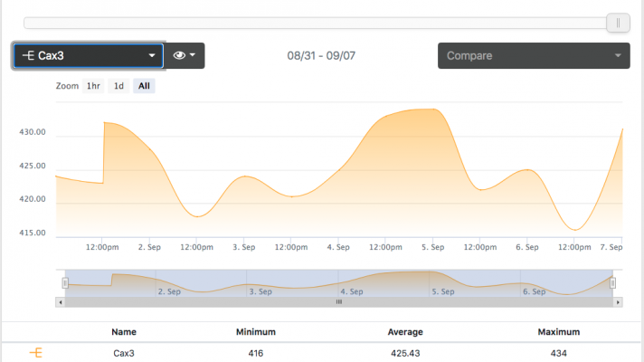Image resolution: width=644 pixels, height=362 pixels.
Task: Open the Compare dropdown
Action: 534,55
